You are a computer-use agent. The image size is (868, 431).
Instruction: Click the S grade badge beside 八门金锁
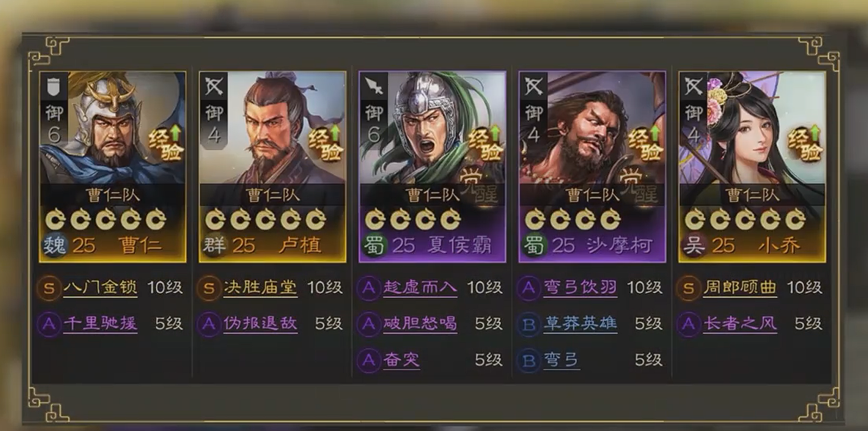click(49, 288)
